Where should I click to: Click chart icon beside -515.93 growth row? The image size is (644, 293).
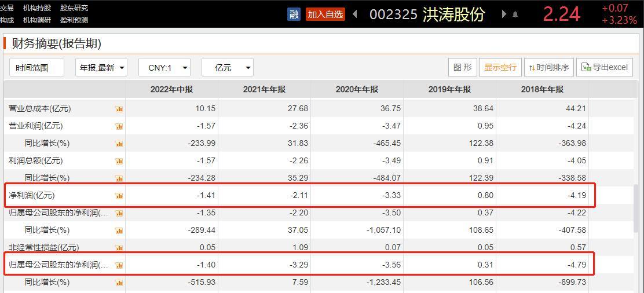(119, 283)
